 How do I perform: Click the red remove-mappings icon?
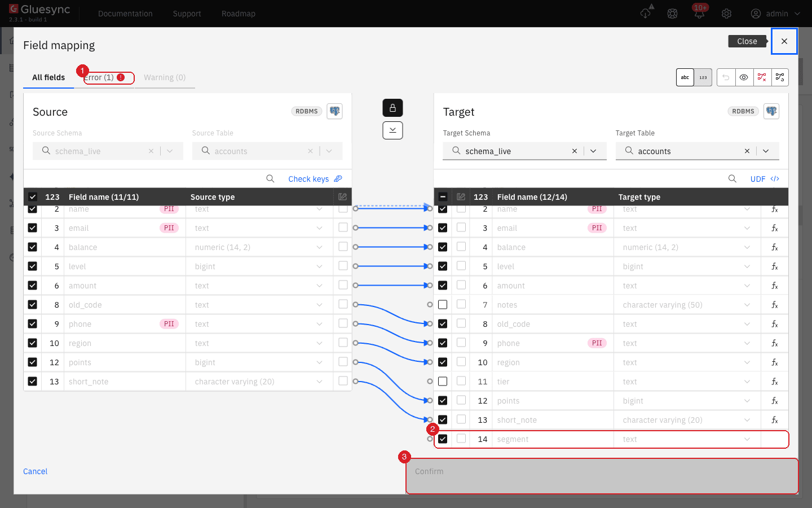762,77
